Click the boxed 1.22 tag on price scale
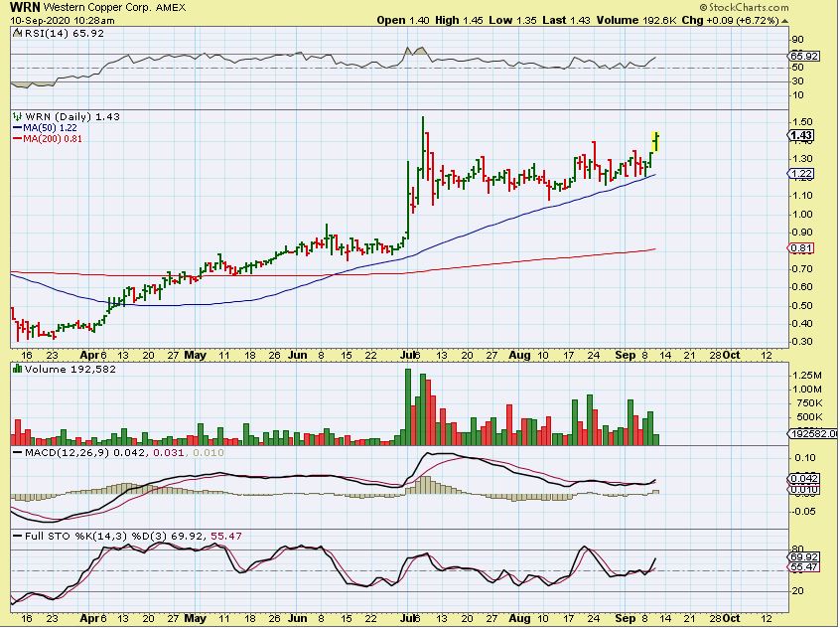The image size is (840, 628). point(802,173)
